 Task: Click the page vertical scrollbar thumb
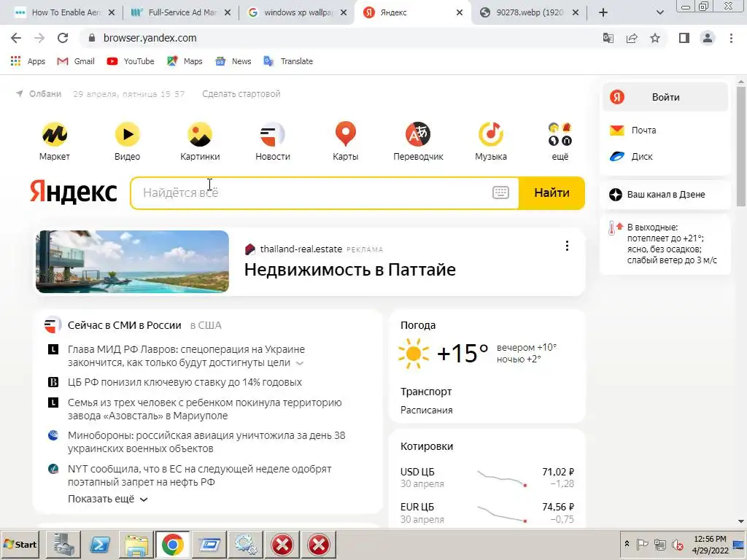(x=741, y=145)
